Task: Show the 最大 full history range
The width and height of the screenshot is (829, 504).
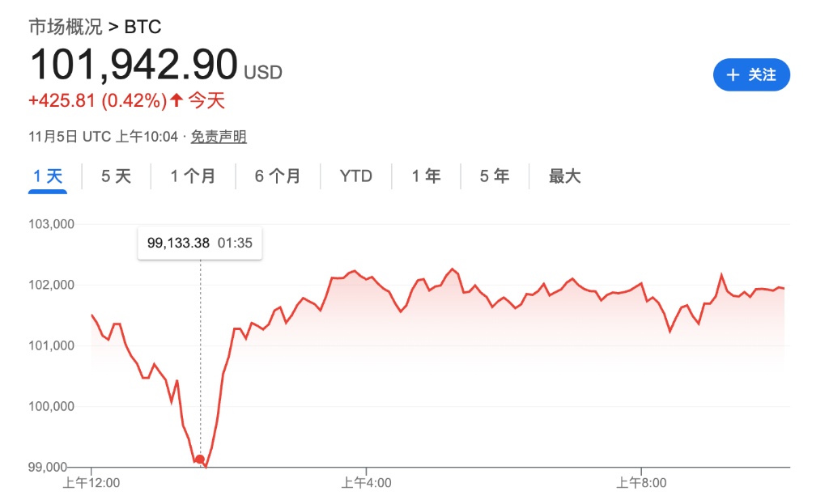Action: point(565,176)
